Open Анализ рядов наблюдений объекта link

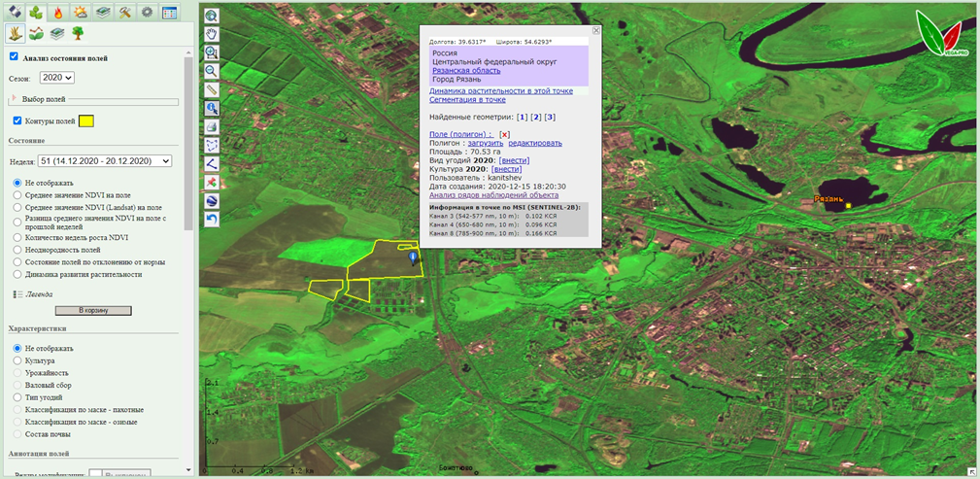[x=493, y=195]
